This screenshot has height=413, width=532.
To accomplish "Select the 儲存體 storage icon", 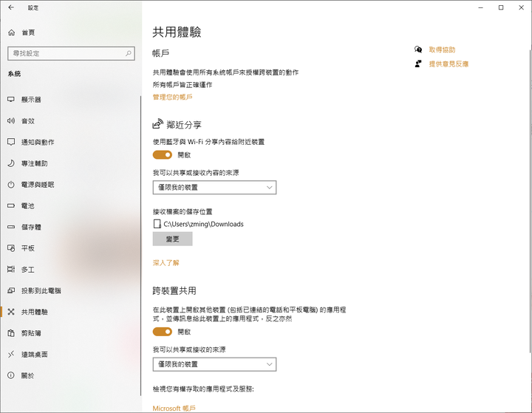I will tap(11, 227).
